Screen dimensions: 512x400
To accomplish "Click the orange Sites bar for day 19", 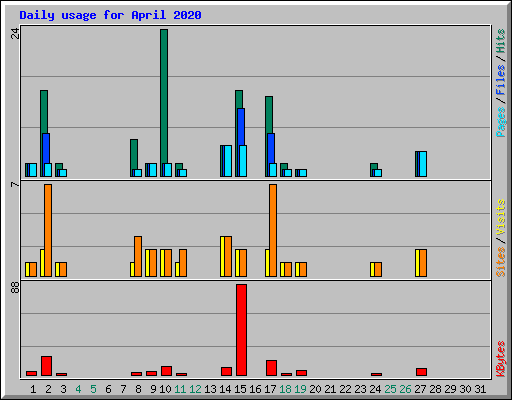I will 303,269.
